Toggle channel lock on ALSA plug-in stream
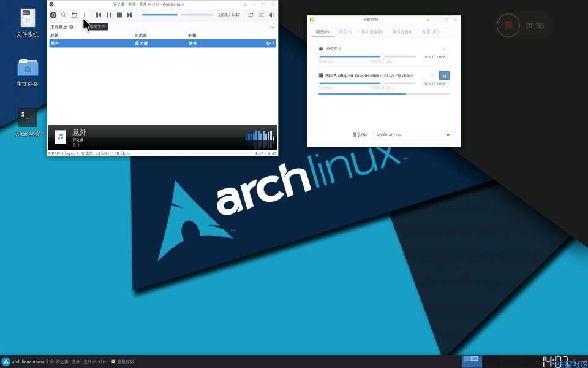 pos(445,75)
